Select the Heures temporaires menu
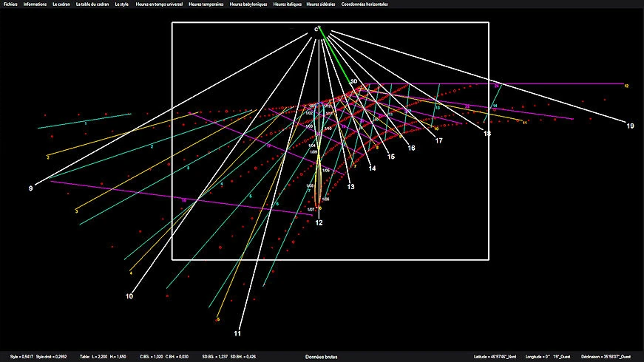 pyautogui.click(x=206, y=4)
